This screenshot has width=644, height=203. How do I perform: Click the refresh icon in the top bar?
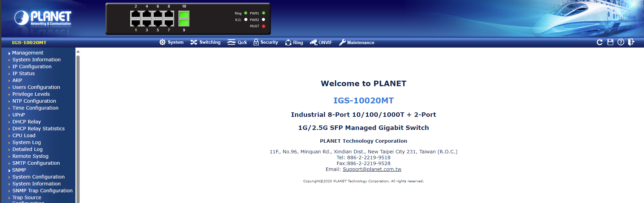[600, 42]
